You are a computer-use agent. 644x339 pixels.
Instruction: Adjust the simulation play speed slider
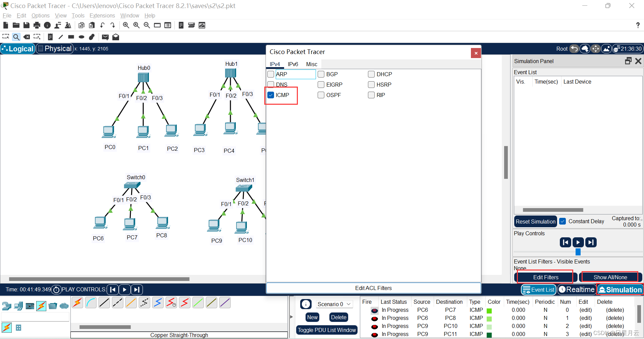pos(578,252)
